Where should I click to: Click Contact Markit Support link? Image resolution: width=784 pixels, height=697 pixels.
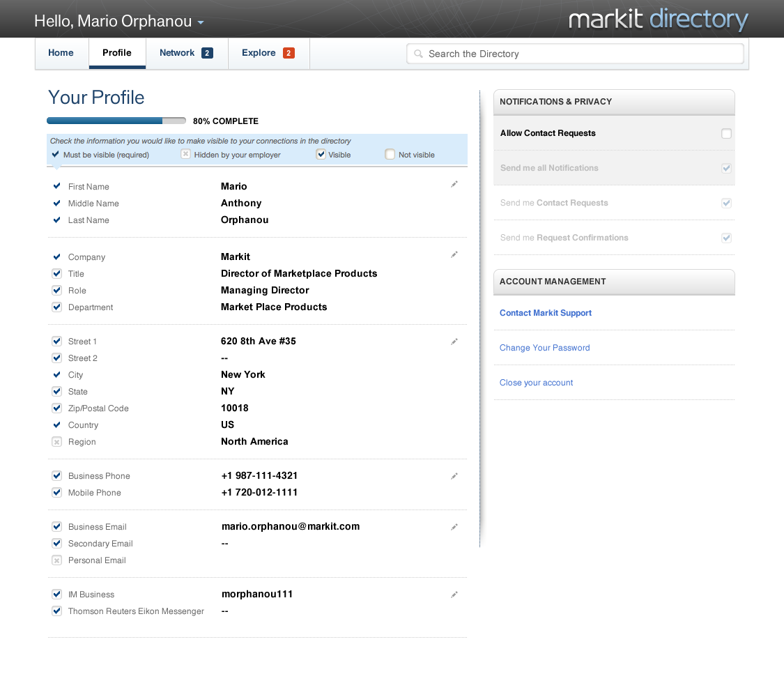[546, 313]
